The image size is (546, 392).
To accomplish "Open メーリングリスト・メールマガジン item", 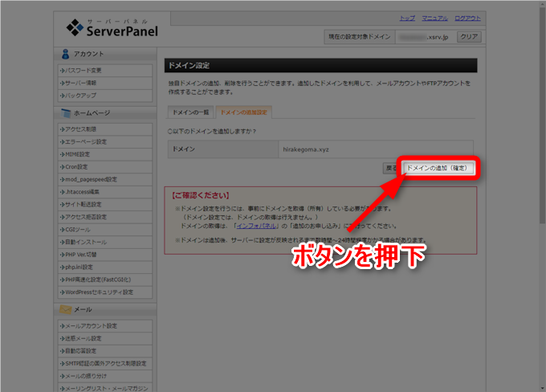I will pyautogui.click(x=105, y=387).
